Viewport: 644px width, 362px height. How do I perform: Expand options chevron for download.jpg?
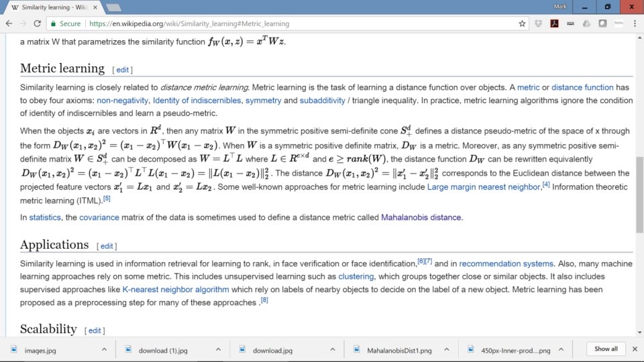click(332, 350)
